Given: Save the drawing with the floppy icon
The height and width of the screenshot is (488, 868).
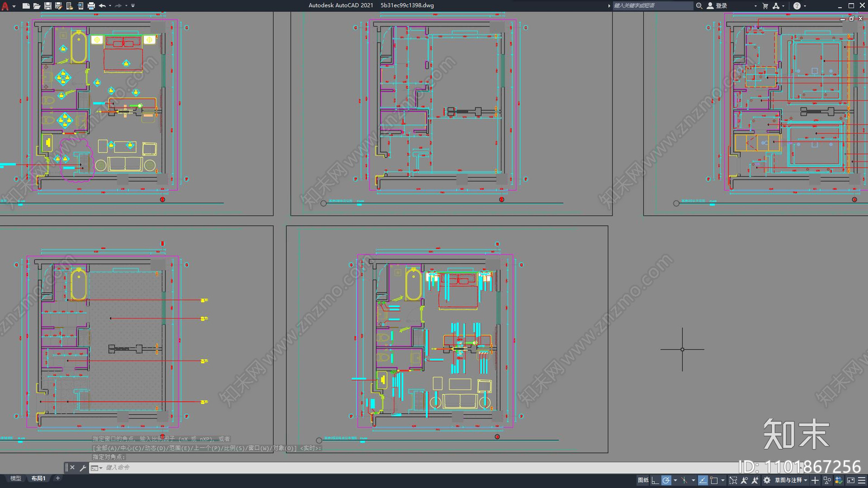Looking at the screenshot, I should point(48,6).
